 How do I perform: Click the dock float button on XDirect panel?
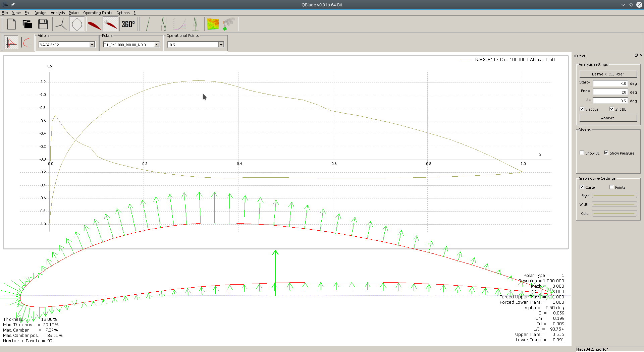click(x=636, y=55)
